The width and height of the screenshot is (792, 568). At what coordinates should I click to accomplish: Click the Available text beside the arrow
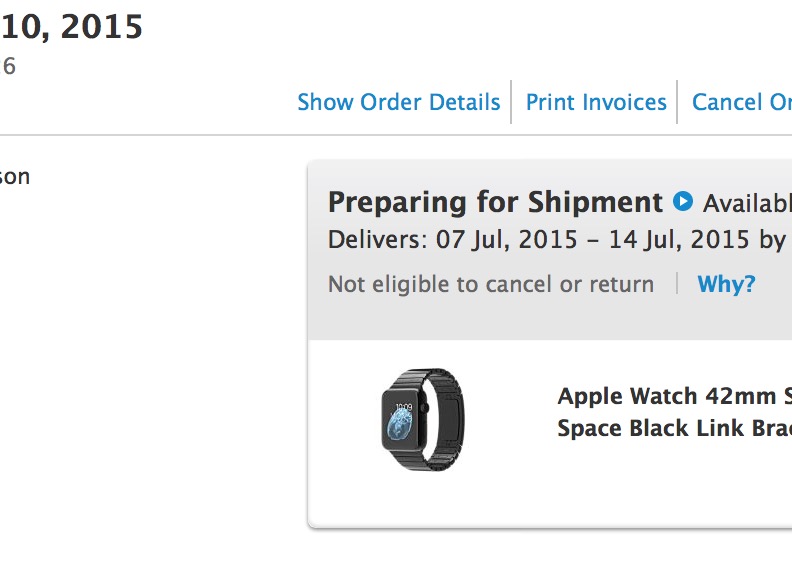pyautogui.click(x=746, y=204)
